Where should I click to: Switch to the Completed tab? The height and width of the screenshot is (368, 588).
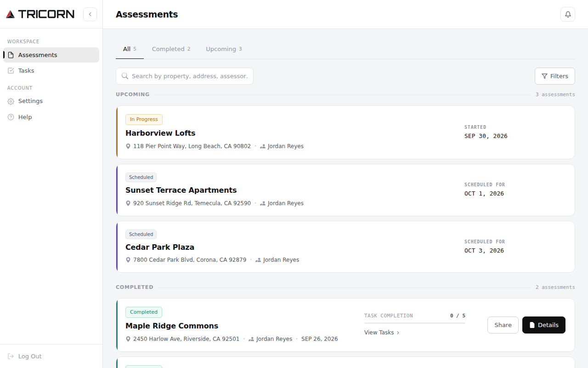tap(171, 49)
